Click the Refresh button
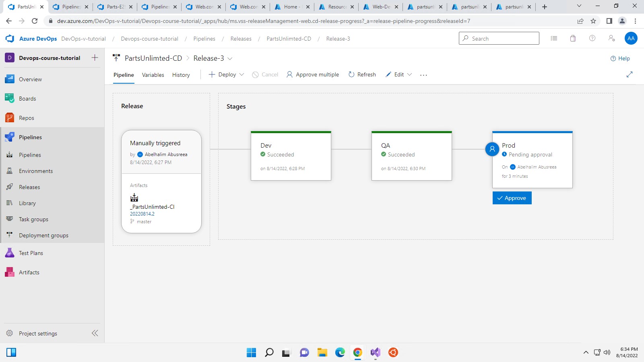The image size is (644, 362). coord(362,74)
